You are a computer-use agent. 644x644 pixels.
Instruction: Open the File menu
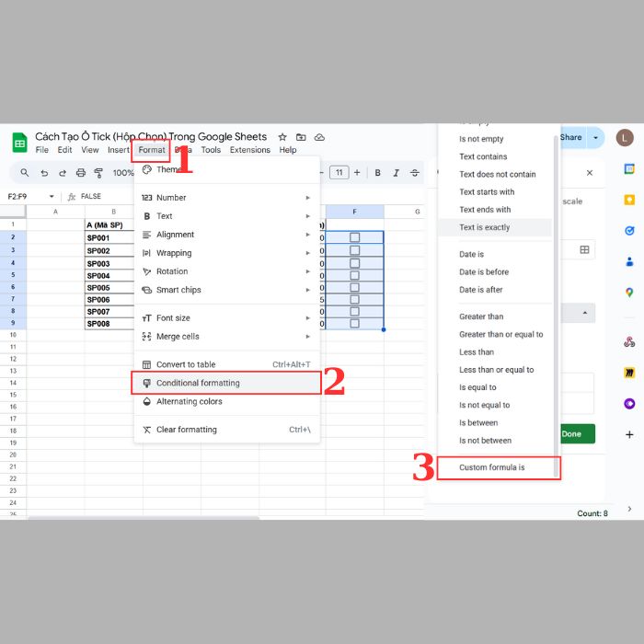pyautogui.click(x=42, y=150)
